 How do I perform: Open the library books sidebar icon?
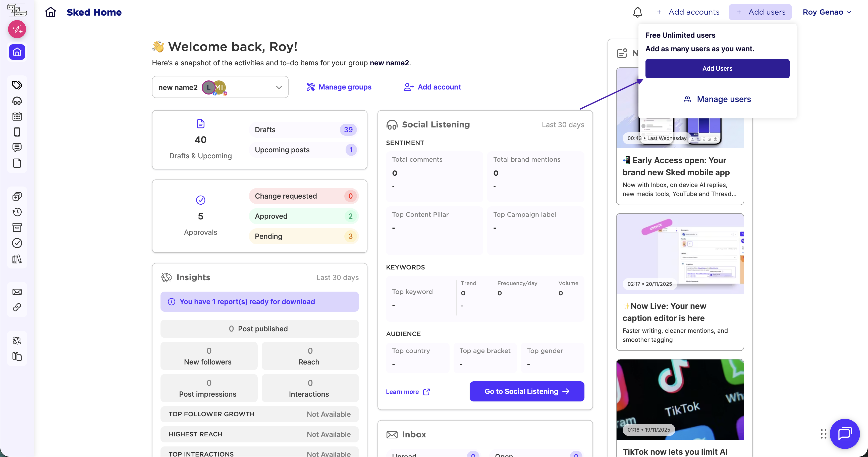click(x=17, y=259)
